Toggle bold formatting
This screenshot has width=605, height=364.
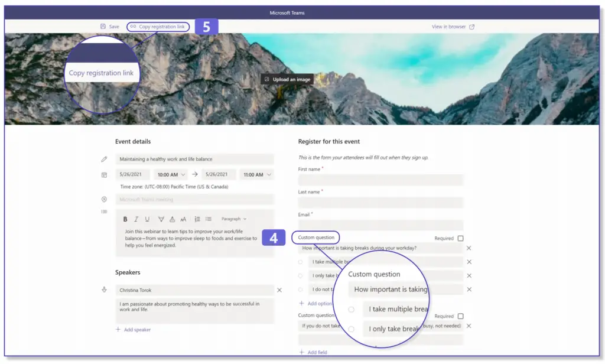(x=125, y=219)
